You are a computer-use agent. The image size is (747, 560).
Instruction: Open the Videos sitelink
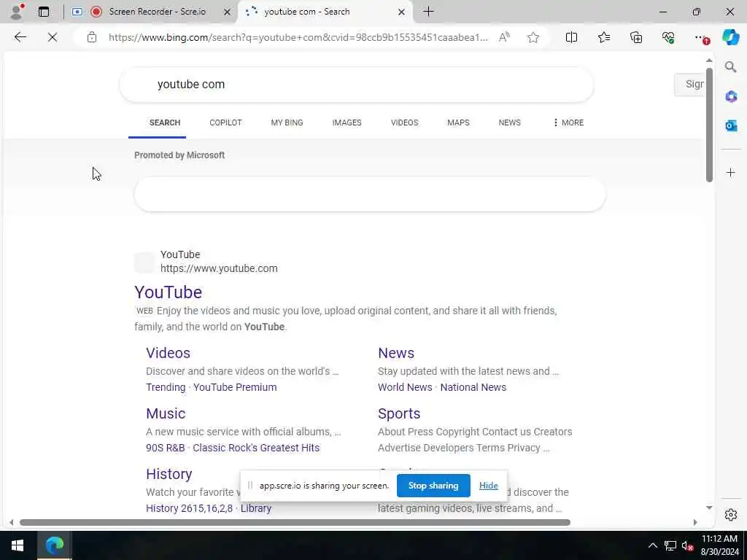[x=169, y=353]
